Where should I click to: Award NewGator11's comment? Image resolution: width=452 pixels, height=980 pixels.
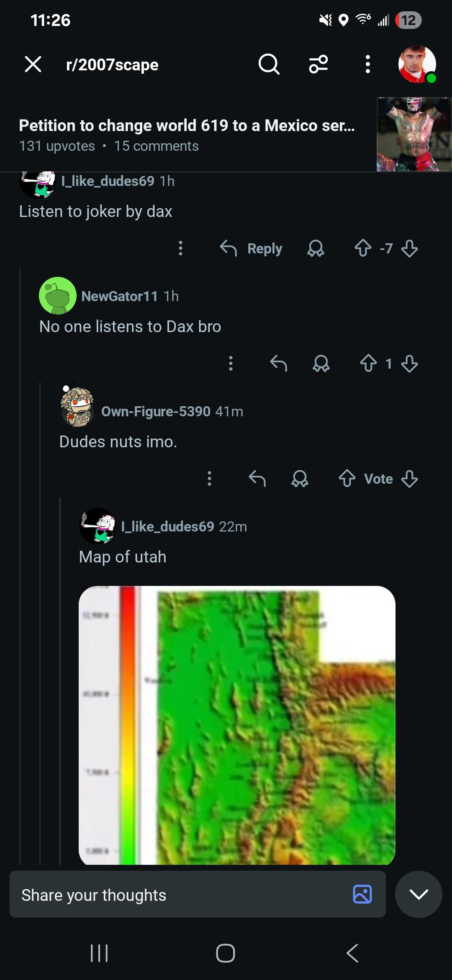point(321,364)
